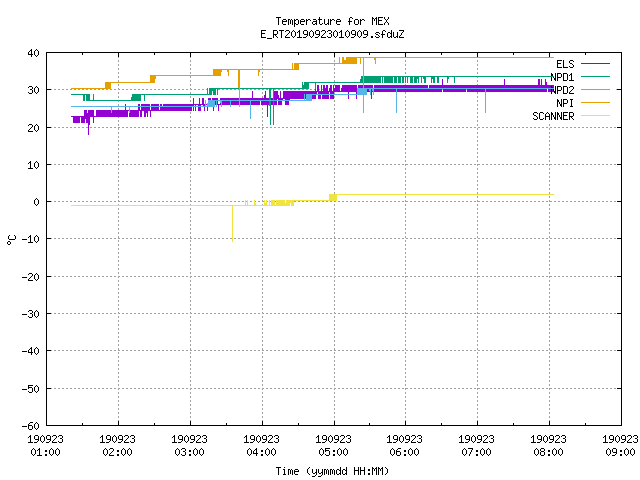Image resolution: width=640 pixels, height=480 pixels.
Task: Click the NPI legend label
Action: (x=565, y=103)
